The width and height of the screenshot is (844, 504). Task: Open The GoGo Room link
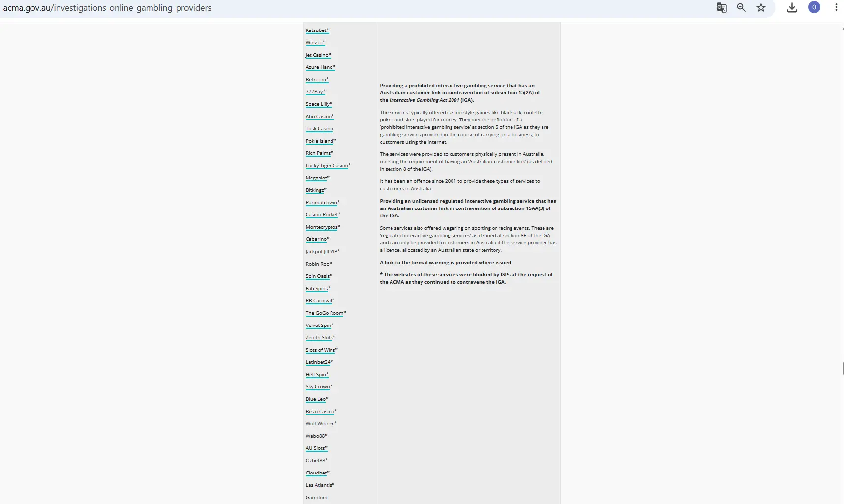326,313
